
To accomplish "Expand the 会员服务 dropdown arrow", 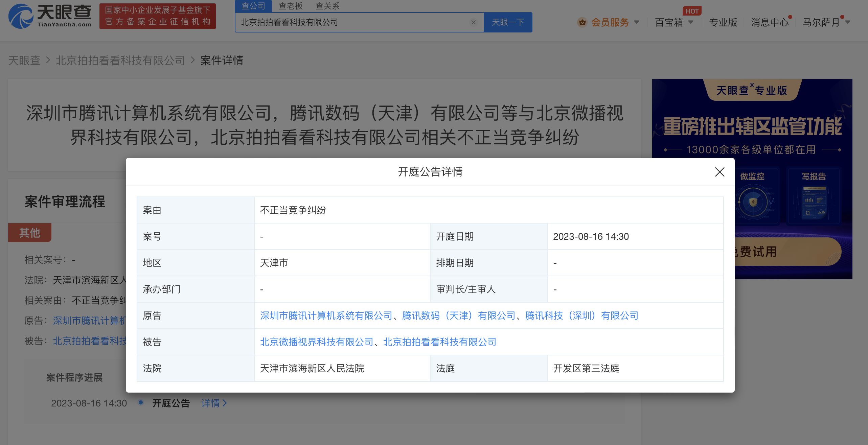I will coord(637,22).
